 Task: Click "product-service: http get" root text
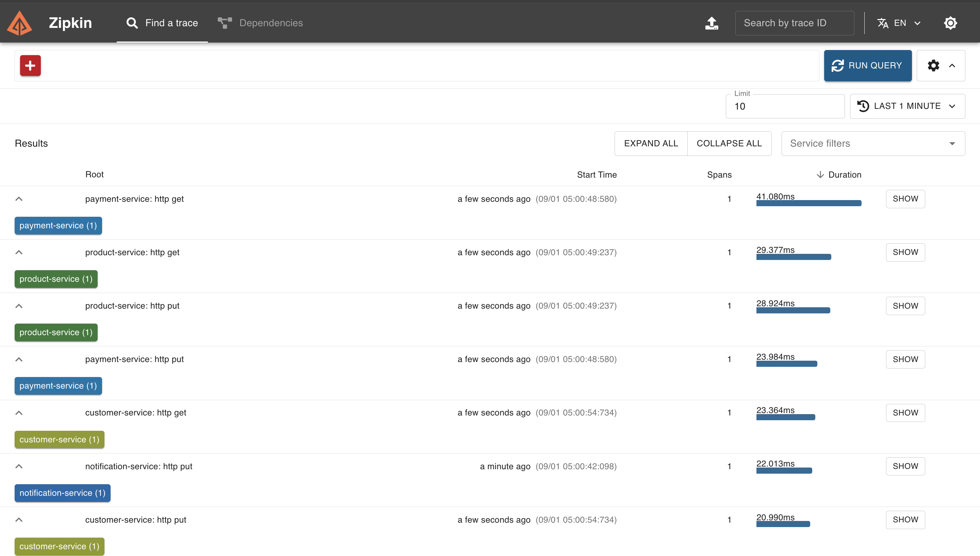pyautogui.click(x=132, y=252)
